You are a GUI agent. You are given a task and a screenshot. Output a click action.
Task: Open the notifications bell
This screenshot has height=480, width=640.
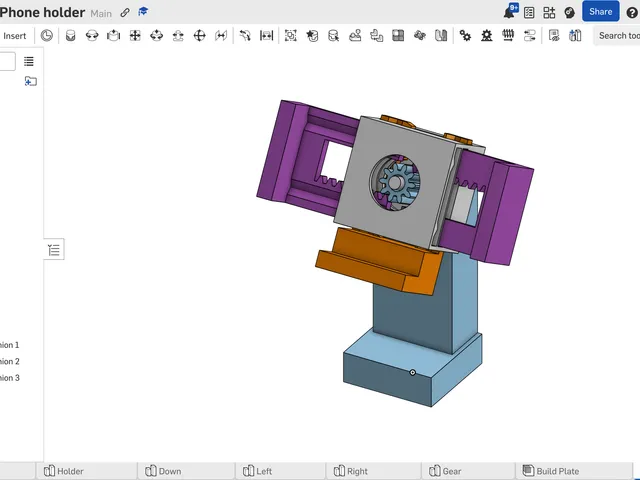point(510,11)
